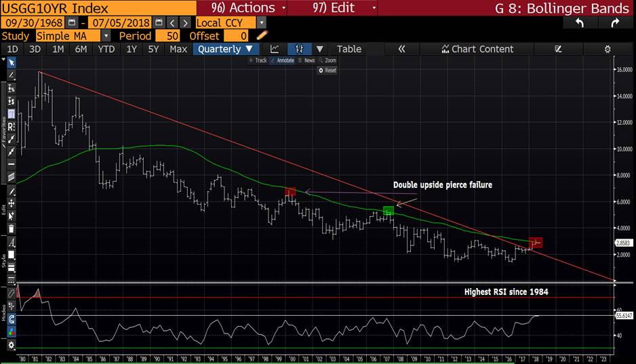Open the Quarterly periodicity dropdown
Image resolution: width=636 pixels, height=364 pixels.
(x=226, y=49)
